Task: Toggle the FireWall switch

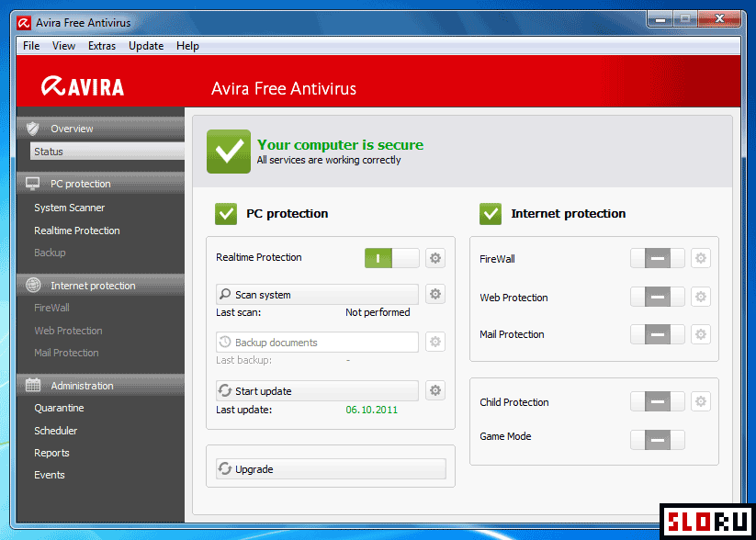Action: pyautogui.click(x=658, y=258)
